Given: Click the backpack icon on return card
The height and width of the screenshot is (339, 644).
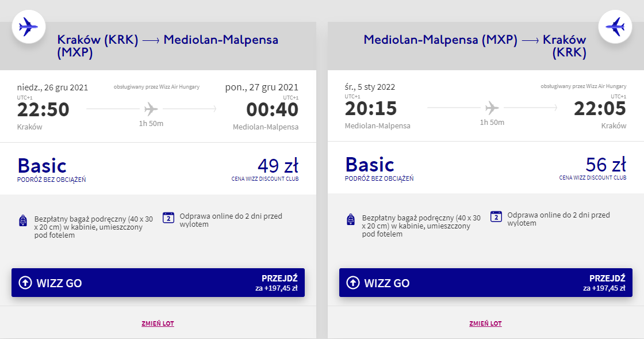Looking at the screenshot, I should 351,220.
